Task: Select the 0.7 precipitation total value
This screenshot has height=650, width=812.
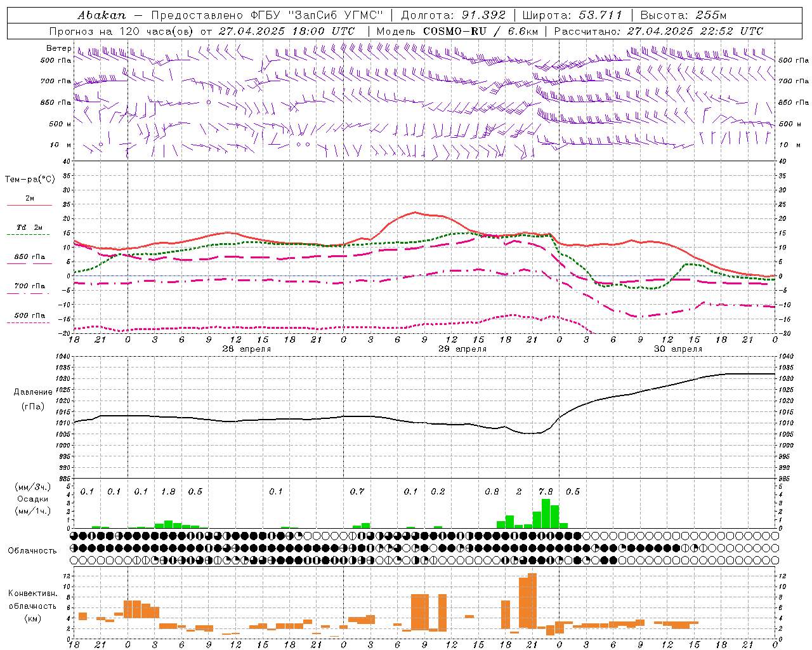Action: tap(357, 491)
